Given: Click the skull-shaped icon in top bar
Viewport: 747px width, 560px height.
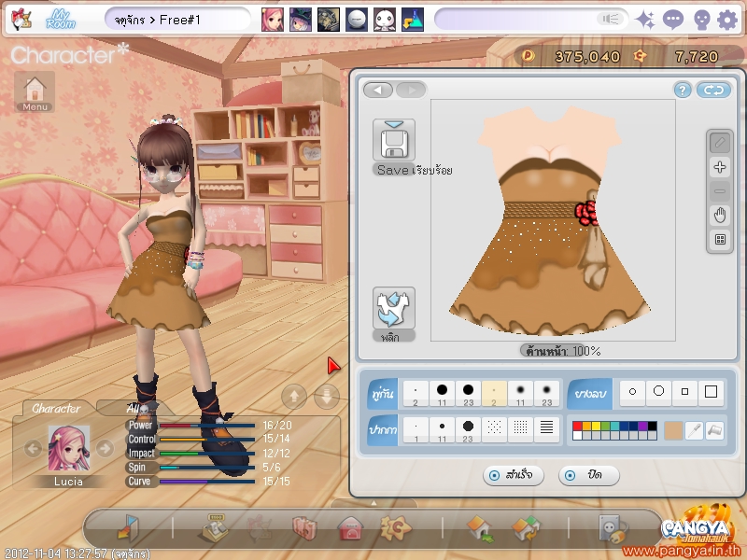Looking at the screenshot, I should [701, 20].
